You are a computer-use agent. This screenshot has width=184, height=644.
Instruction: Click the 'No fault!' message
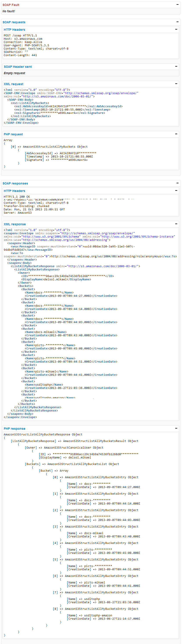[9, 11]
